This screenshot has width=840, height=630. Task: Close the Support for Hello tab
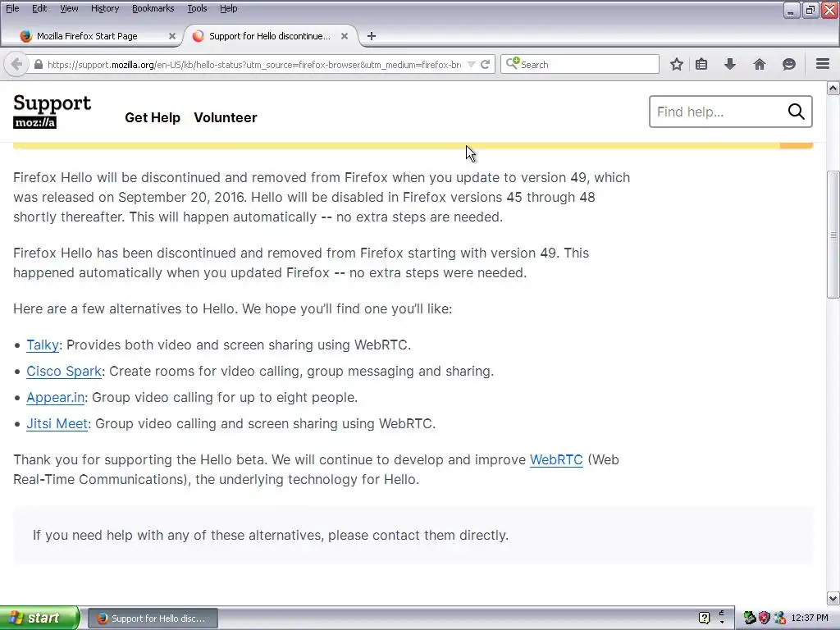point(345,36)
